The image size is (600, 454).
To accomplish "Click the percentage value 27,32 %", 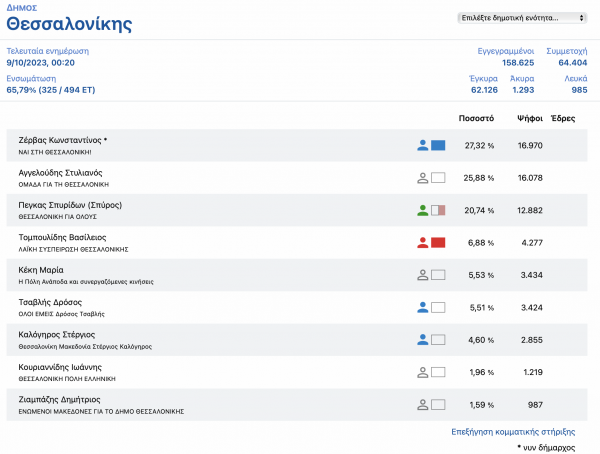I will [479, 145].
